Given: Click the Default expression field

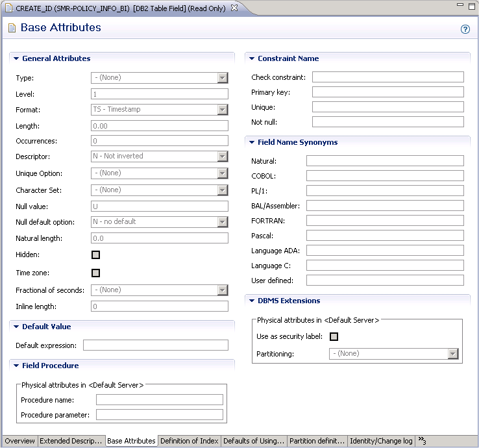Looking at the screenshot, I should [156, 345].
